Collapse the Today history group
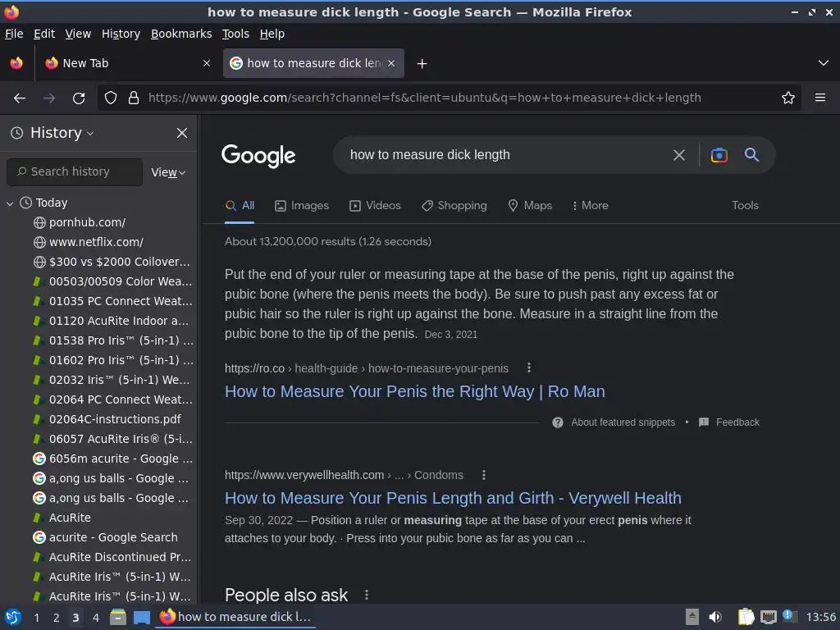This screenshot has width=840, height=630. pyautogui.click(x=10, y=203)
